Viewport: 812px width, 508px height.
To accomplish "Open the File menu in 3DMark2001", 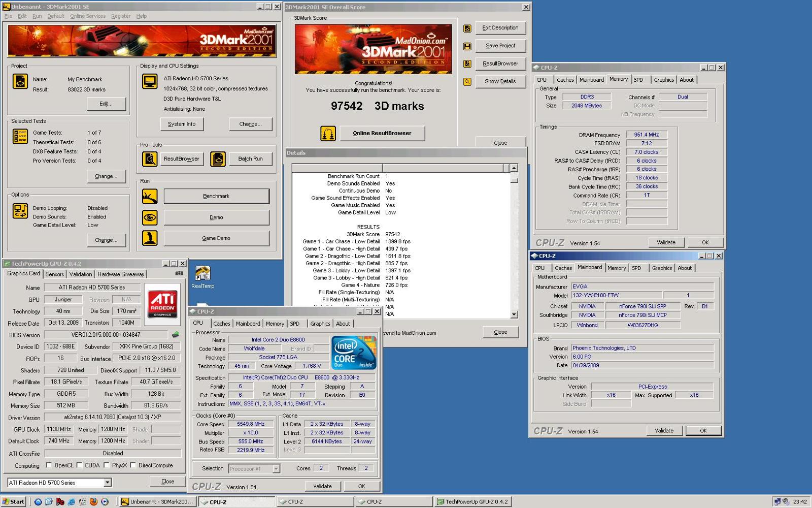I will pos(8,16).
